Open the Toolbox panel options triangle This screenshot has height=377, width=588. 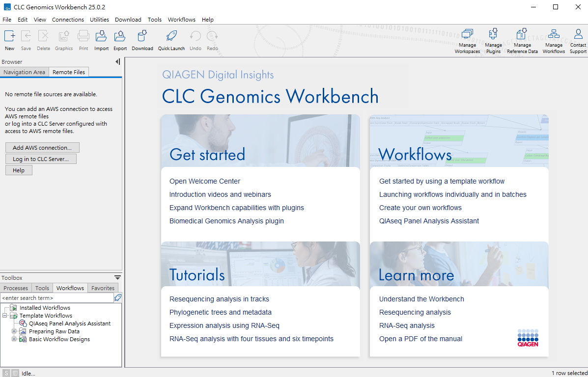click(x=118, y=278)
